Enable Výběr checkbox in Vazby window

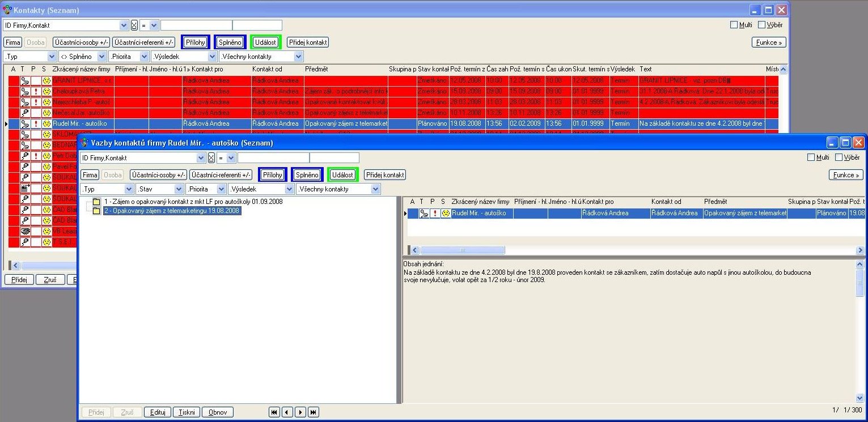[839, 157]
